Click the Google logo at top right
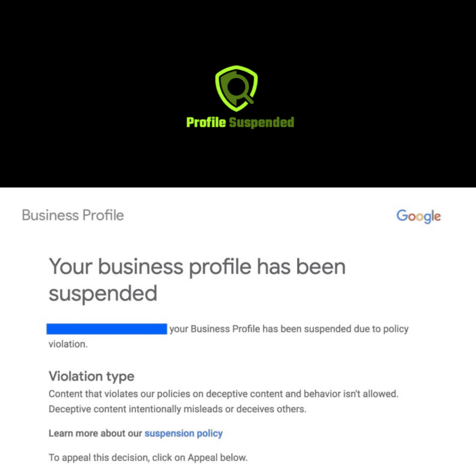The image size is (476, 476). (418, 216)
